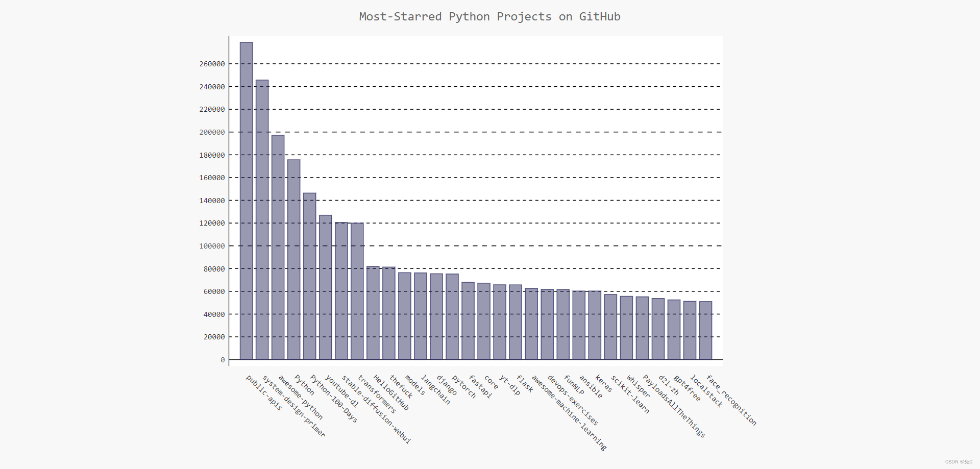
Task: Select the face_recognition bar
Action: click(x=705, y=331)
